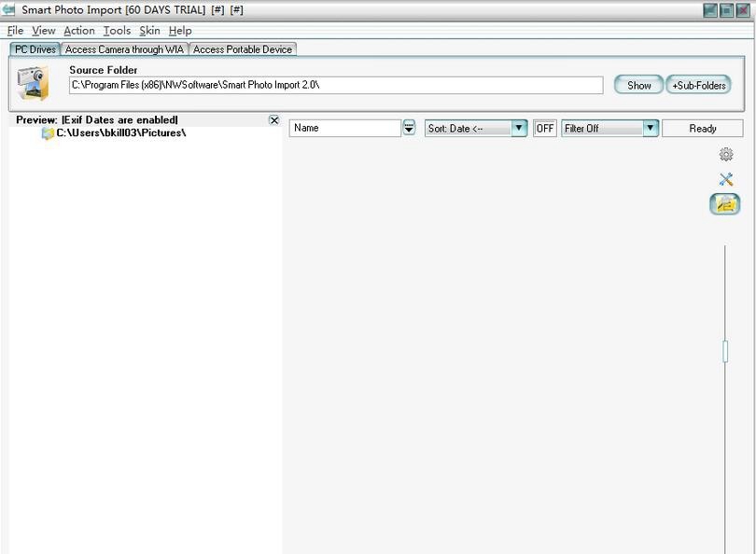Viewport: 756px width, 554px height.
Task: Switch to the Access Camera through WIA tab
Action: pos(124,49)
